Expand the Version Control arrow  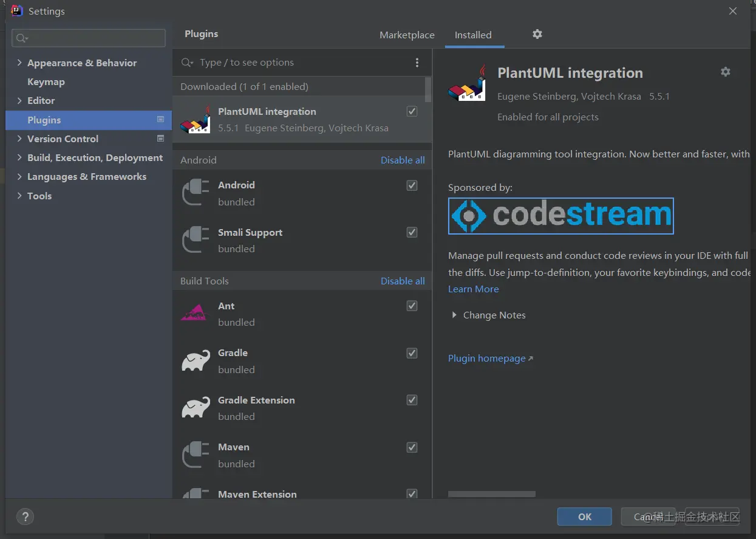pos(19,139)
